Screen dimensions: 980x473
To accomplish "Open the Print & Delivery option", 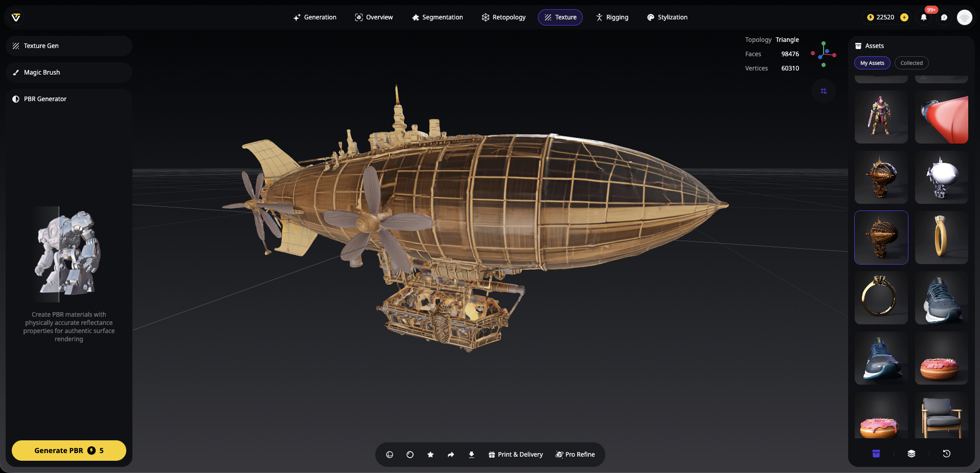I will pos(515,455).
